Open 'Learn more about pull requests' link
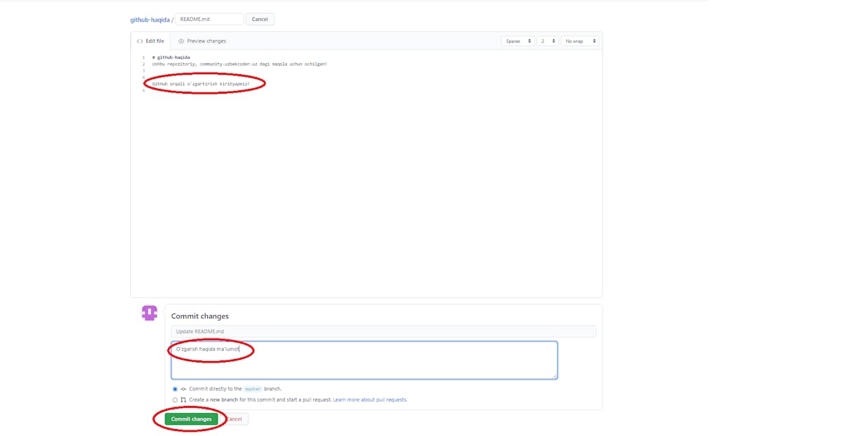This screenshot has height=436, width=868. (x=370, y=400)
